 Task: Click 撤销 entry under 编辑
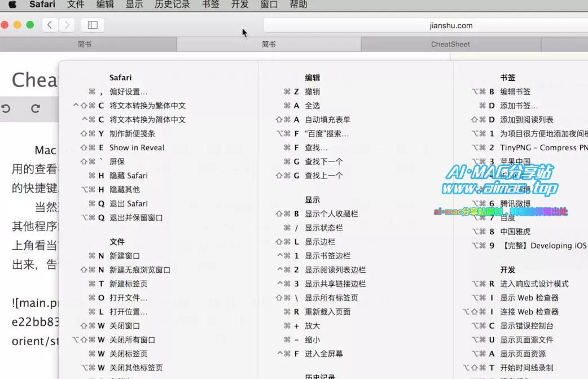(x=313, y=92)
